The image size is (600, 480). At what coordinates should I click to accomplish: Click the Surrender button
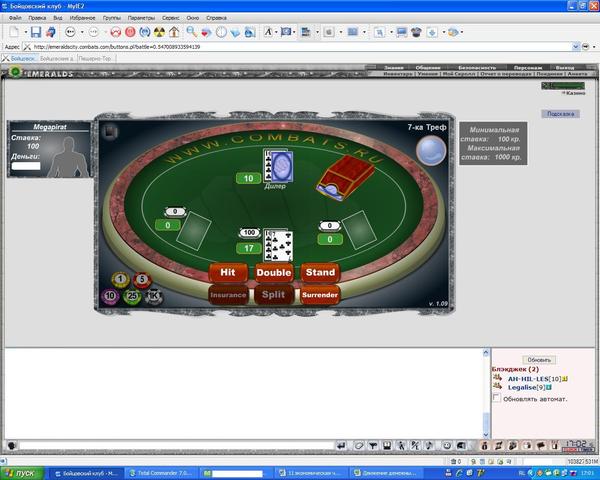(x=320, y=295)
